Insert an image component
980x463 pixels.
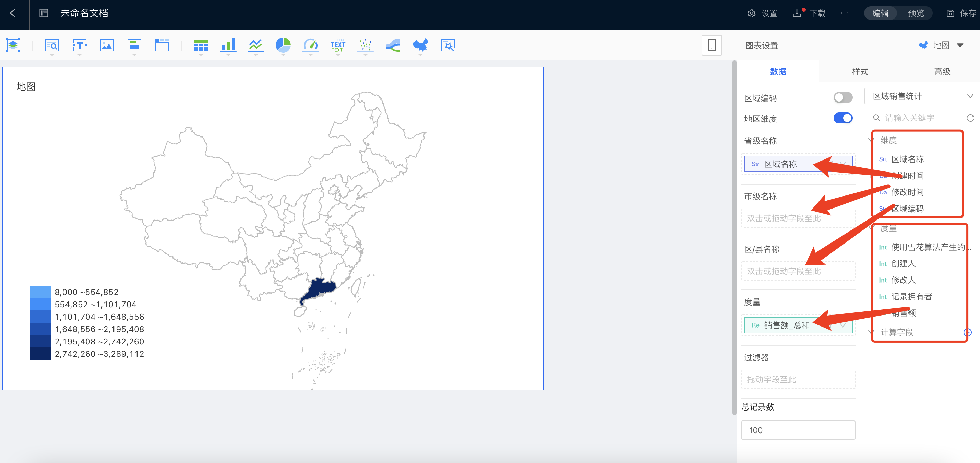(107, 45)
